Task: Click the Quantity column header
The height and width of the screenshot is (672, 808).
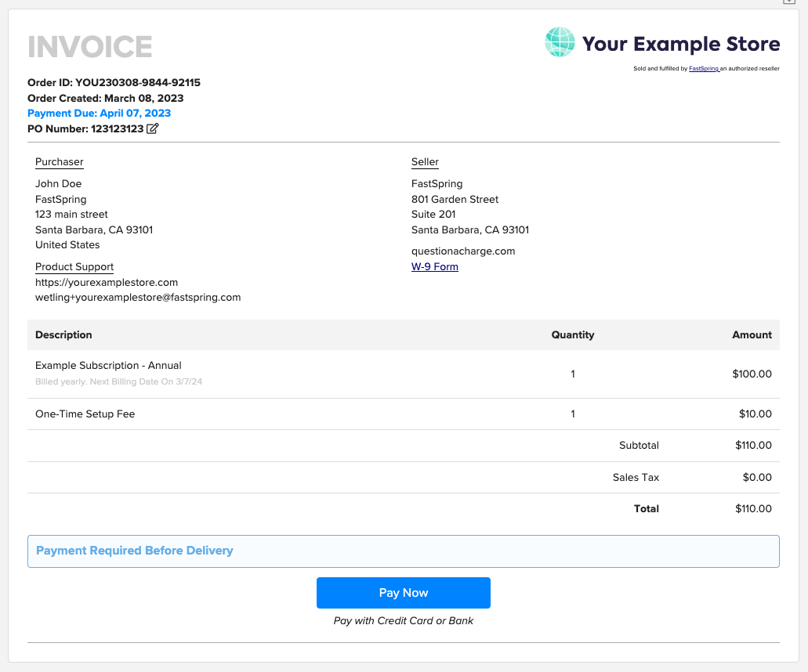Action: click(573, 334)
